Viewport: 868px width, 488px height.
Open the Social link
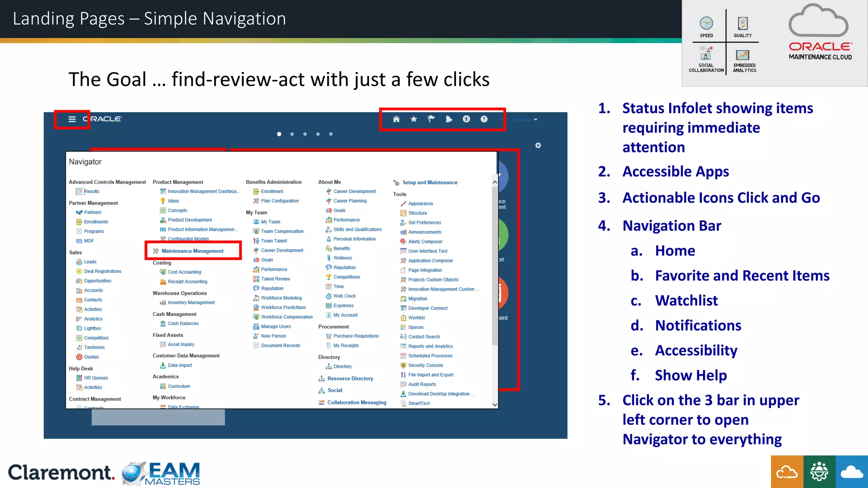pyautogui.click(x=335, y=391)
